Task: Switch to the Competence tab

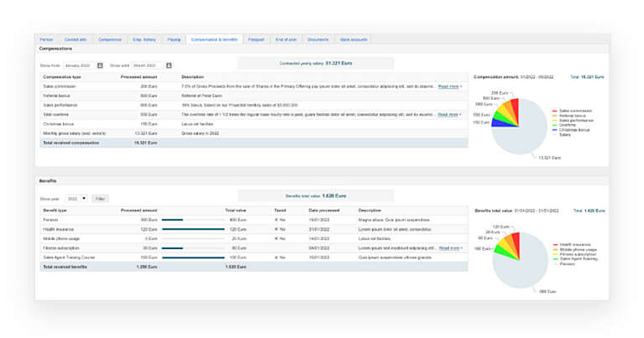Action: 110,39
